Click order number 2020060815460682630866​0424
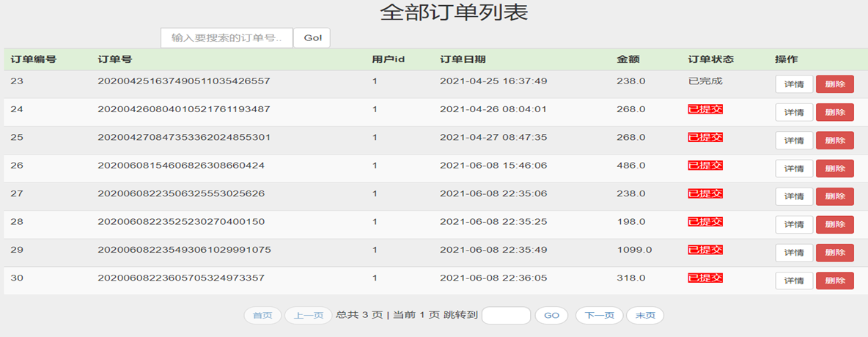This screenshot has width=868, height=337. (181, 165)
